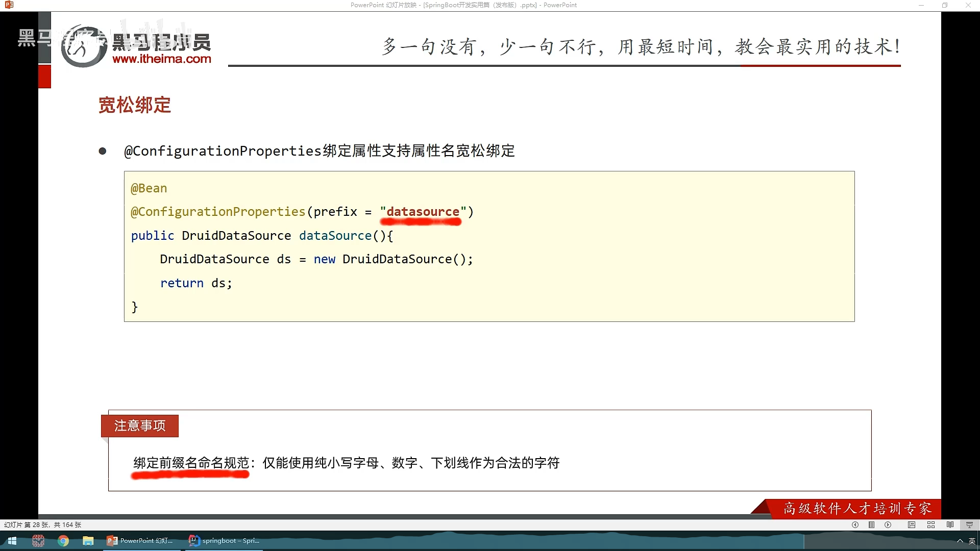Click the Slide Show view icon
Viewport: 980px width, 551px height.
pos(969,524)
